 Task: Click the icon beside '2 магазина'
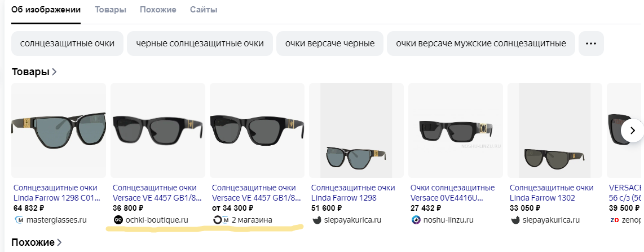coord(221,220)
